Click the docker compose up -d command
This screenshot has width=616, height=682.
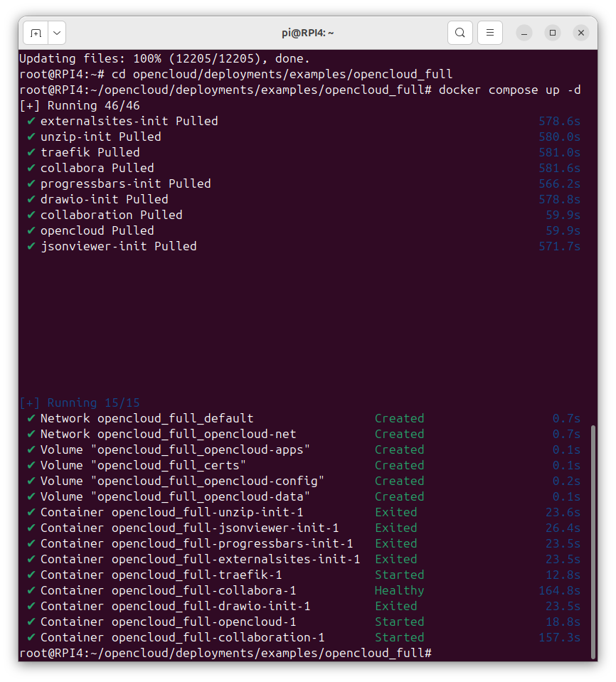pyautogui.click(x=509, y=90)
